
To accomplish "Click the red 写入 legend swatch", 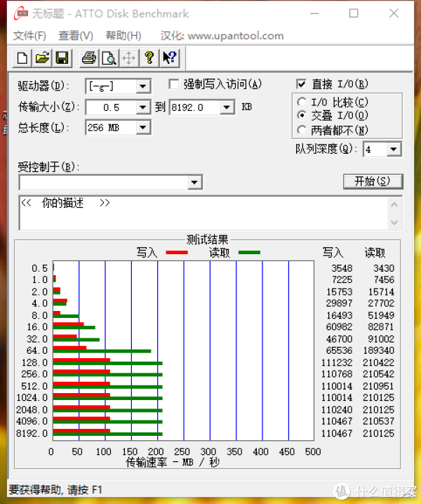I will pyautogui.click(x=177, y=253).
